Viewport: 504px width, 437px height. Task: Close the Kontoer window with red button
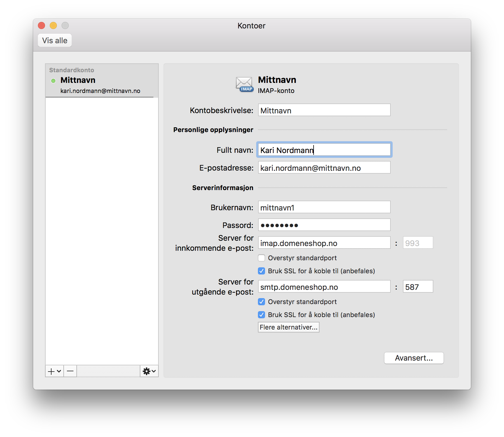click(41, 26)
